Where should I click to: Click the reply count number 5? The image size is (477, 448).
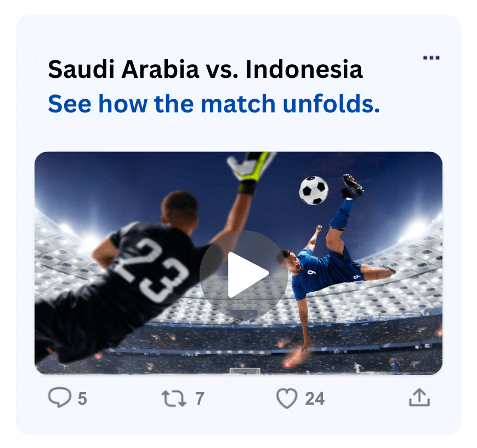(x=82, y=399)
